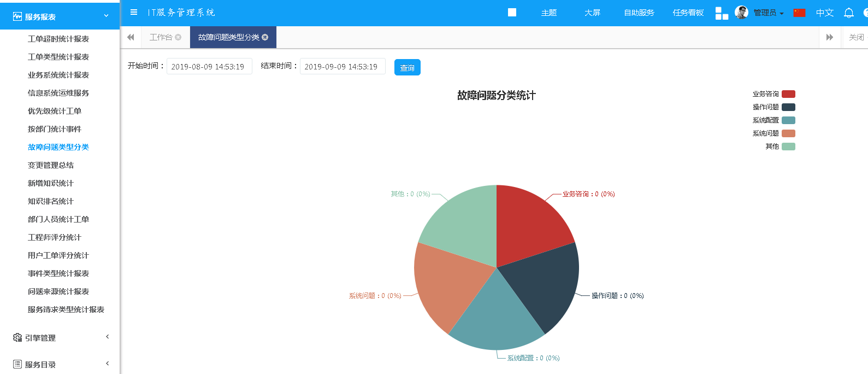This screenshot has width=868, height=374.
Task: Close the 故障问题类型分类 tab
Action: pos(265,37)
